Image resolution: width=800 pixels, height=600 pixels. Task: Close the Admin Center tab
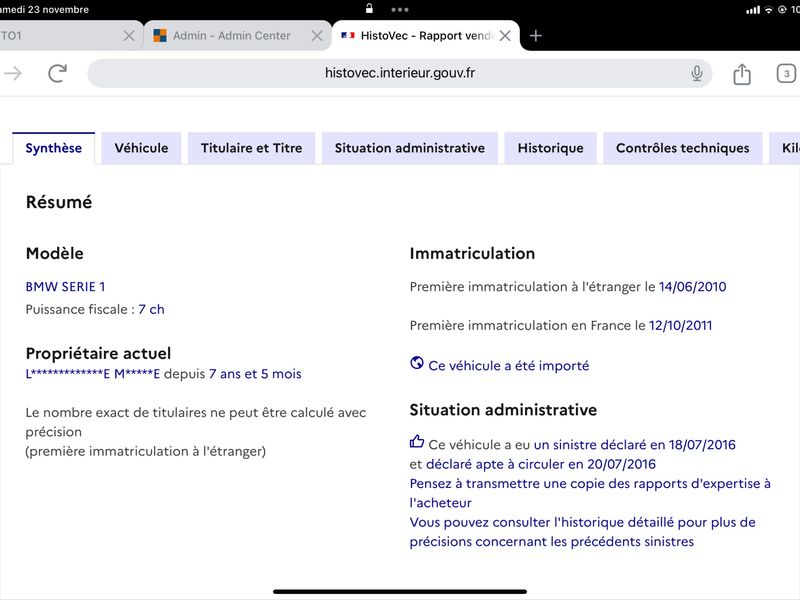coord(317,36)
